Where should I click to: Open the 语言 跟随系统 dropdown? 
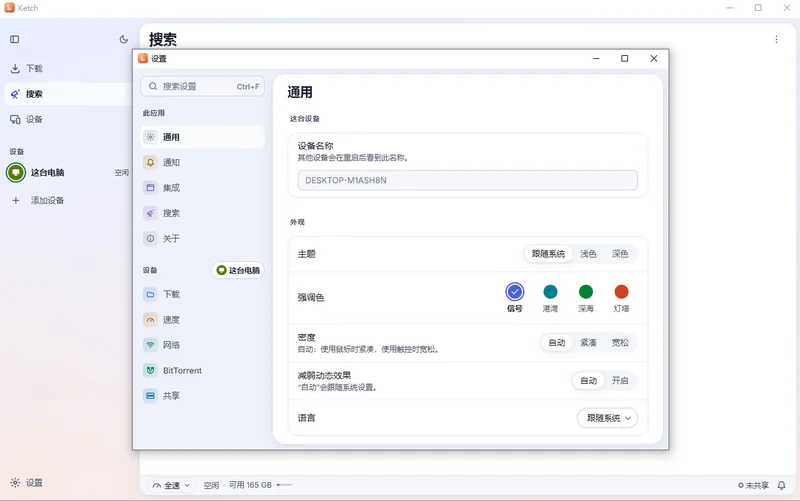608,418
